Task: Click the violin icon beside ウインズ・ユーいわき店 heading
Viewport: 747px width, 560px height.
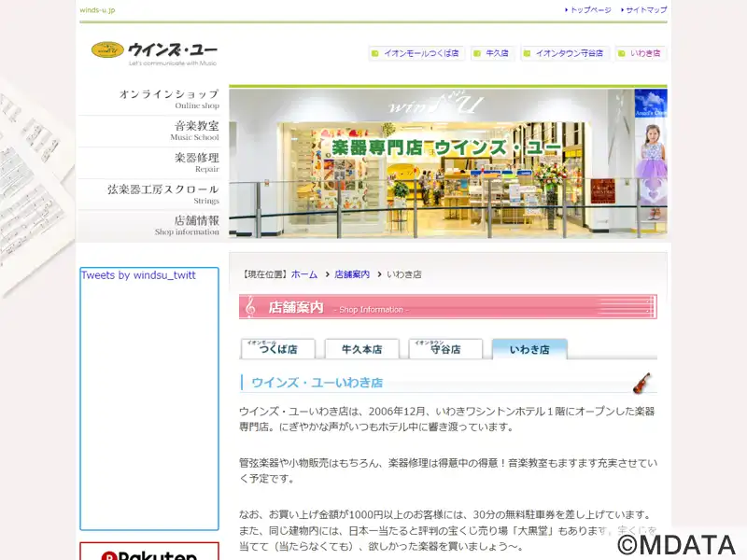Action: click(641, 383)
